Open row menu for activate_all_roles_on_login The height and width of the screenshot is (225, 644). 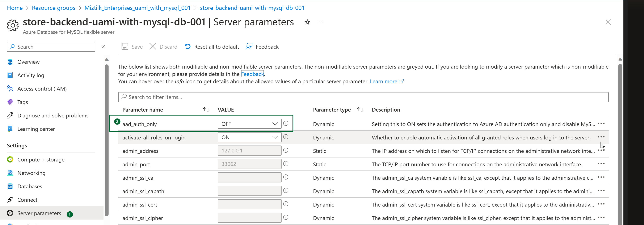tap(601, 137)
